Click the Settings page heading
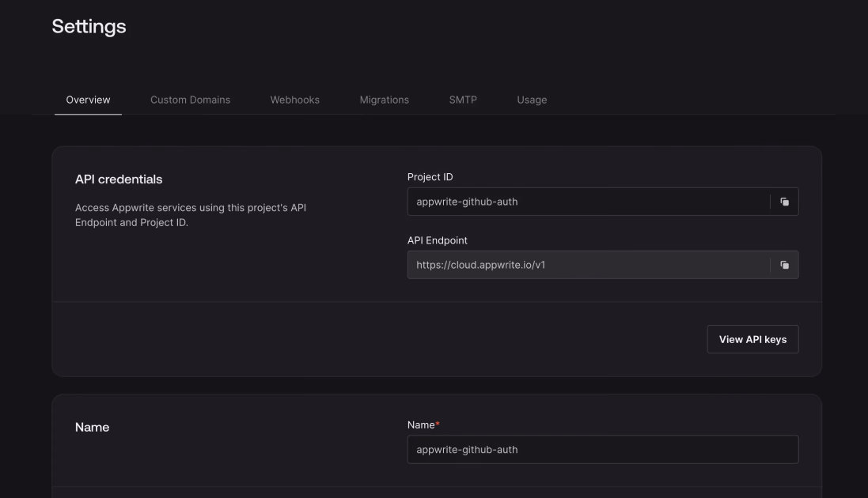Viewport: 868px width, 498px height. pyautogui.click(x=89, y=27)
